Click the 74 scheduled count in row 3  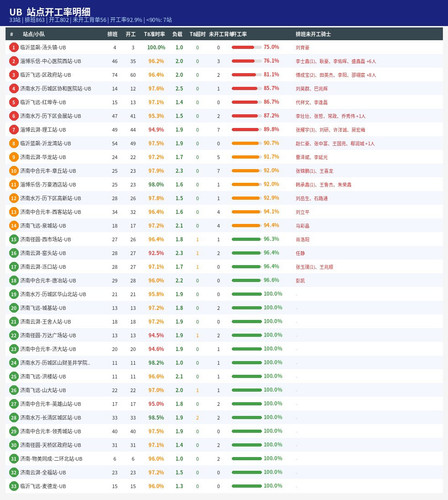click(x=115, y=75)
